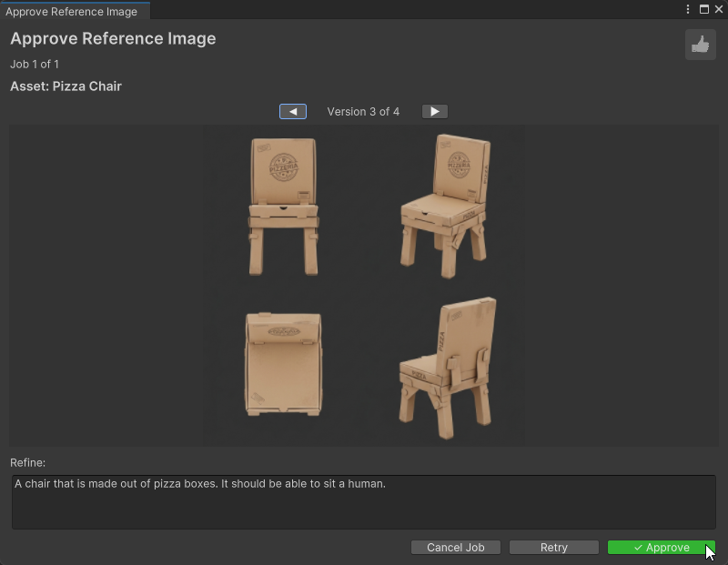The width and height of the screenshot is (728, 565).
Task: Select the Approve Reference Image tab
Action: pyautogui.click(x=75, y=12)
